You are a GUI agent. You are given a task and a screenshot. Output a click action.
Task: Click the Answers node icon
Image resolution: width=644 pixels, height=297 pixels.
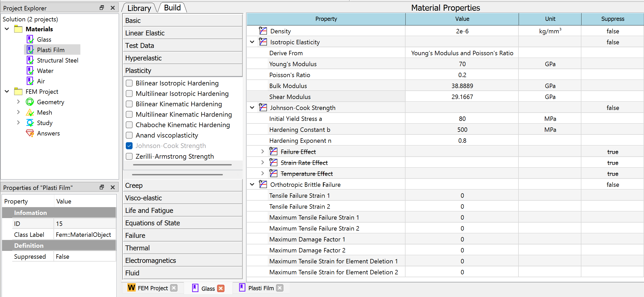click(x=30, y=133)
